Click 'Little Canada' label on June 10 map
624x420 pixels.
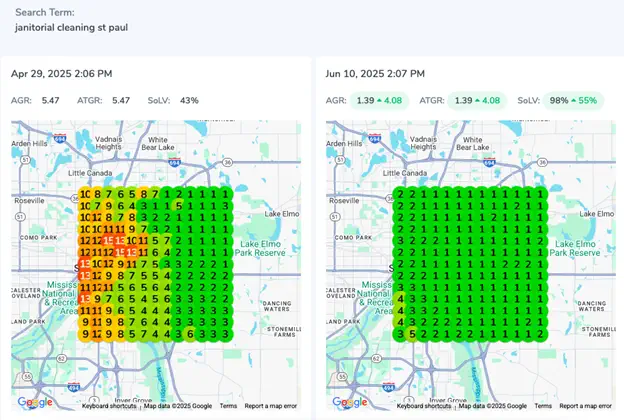(x=405, y=173)
